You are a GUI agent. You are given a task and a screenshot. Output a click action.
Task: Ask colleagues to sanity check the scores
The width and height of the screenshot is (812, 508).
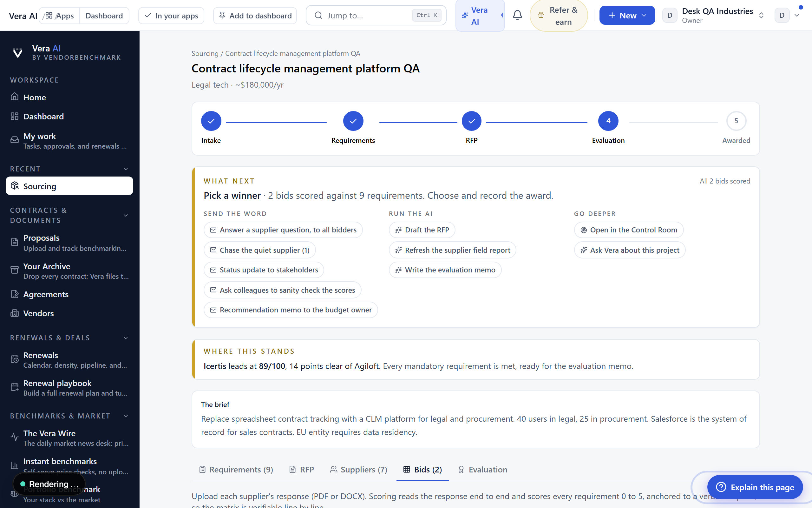point(282,290)
